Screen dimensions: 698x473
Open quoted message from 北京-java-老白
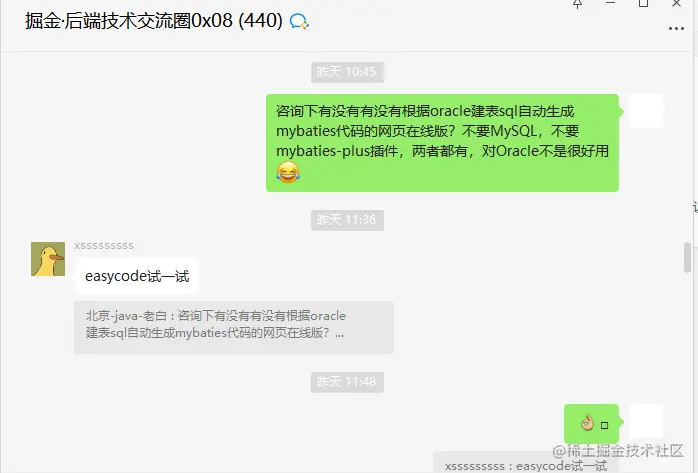point(234,327)
